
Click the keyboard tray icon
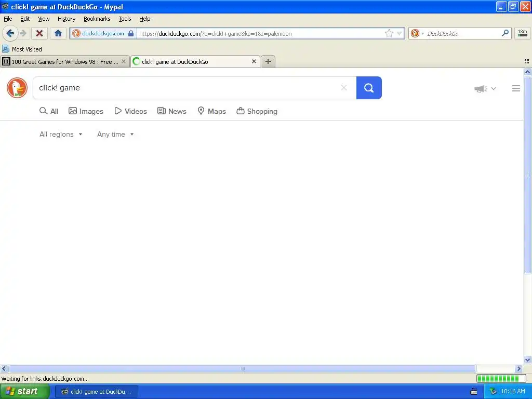coord(474,392)
